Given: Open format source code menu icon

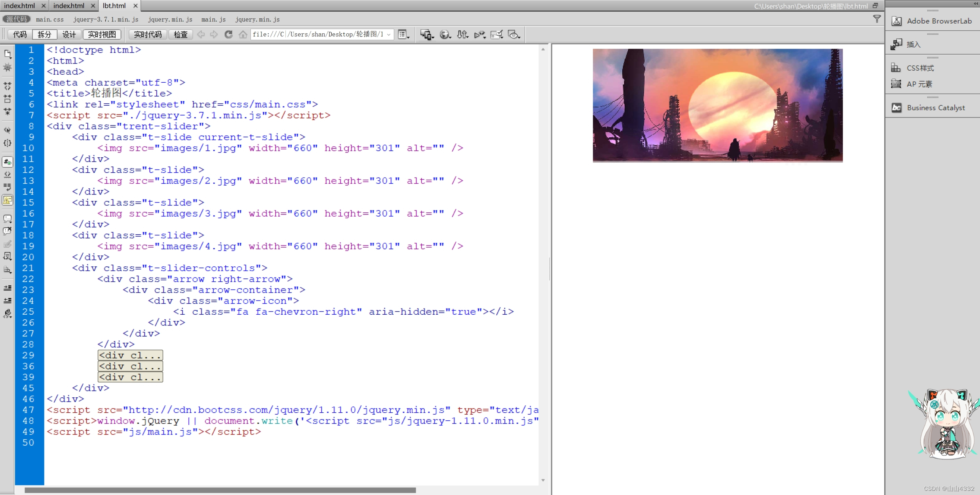Looking at the screenshot, I should tap(7, 314).
